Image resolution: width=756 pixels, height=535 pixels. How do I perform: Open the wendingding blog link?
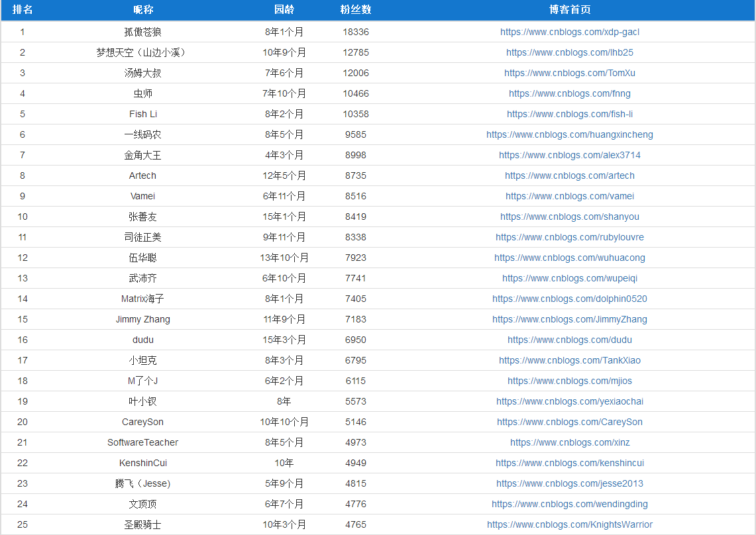point(569,504)
